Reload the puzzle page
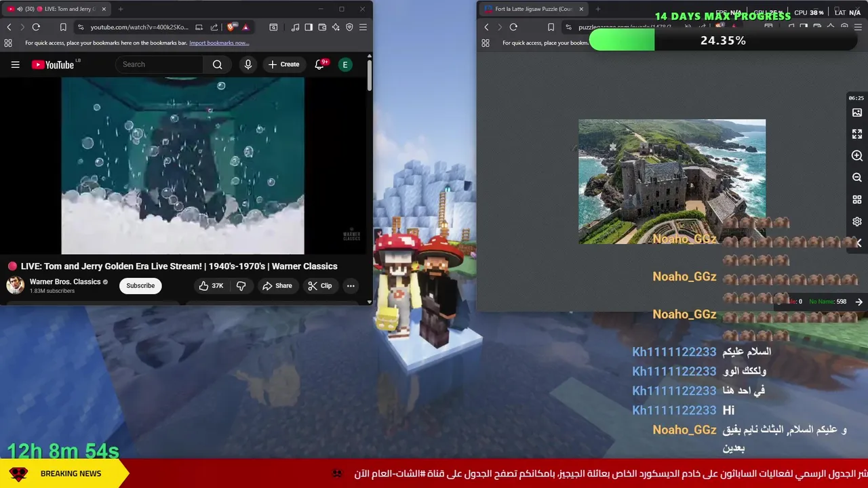868x488 pixels. coord(513,27)
